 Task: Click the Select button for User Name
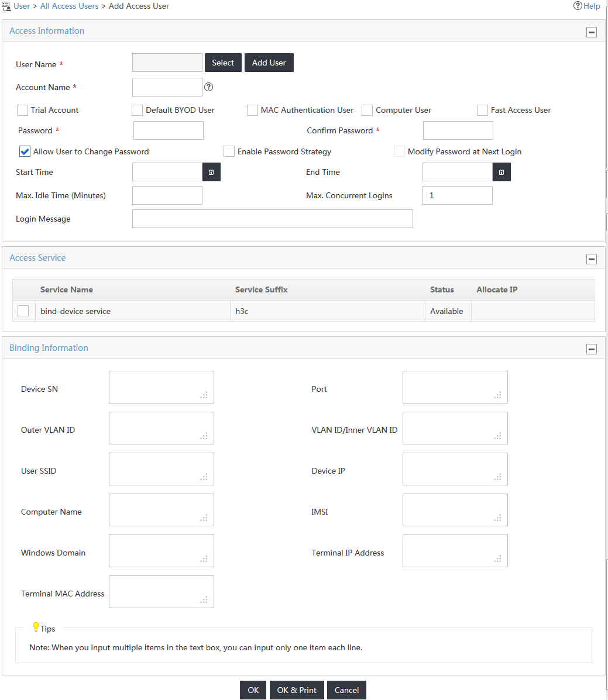(x=223, y=63)
